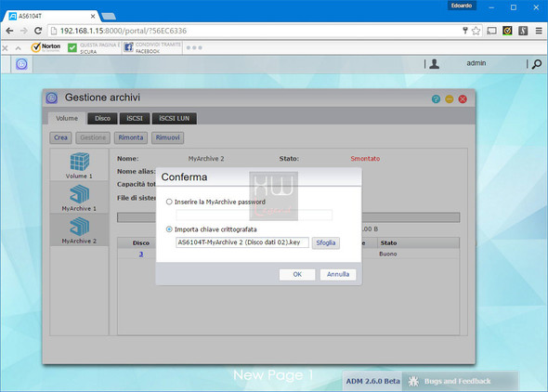Switch to the iSCSI LUN tab
Screen dimensions: 548x392
click(174, 119)
